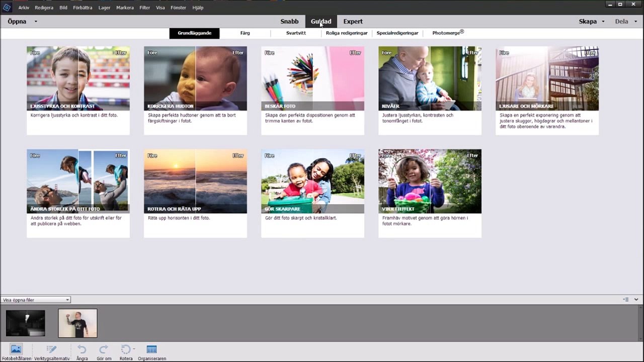Screen dimensions: 644x362
Task: Open the Hjälp menu
Action: 198,8
